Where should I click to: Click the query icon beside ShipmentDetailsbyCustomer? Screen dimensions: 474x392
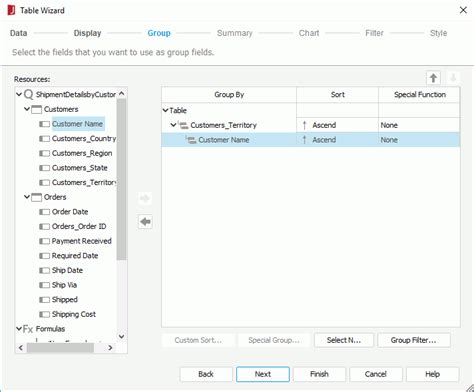(x=29, y=95)
